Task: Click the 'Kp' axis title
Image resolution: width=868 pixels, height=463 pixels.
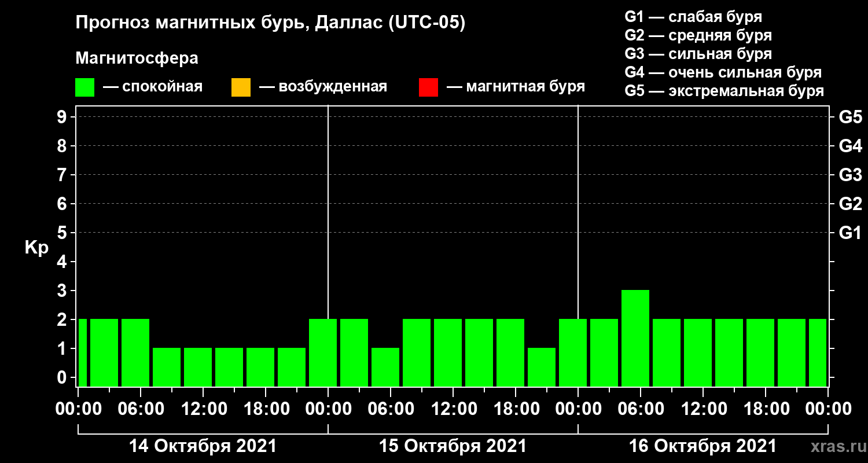Action: click(x=36, y=248)
